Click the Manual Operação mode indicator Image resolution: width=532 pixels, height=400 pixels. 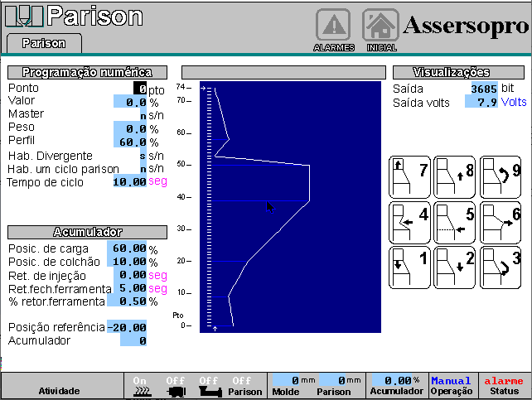[x=451, y=386]
